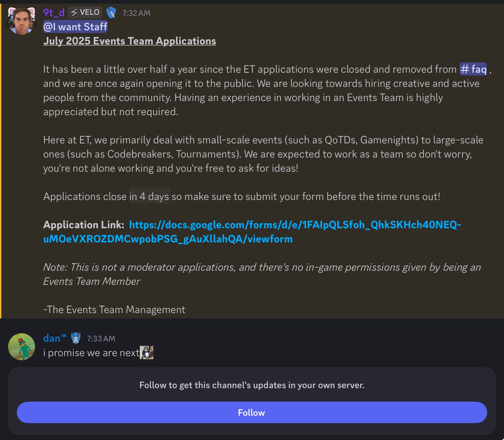
Task: Open the VELO server tag badge
Action: pyautogui.click(x=85, y=12)
